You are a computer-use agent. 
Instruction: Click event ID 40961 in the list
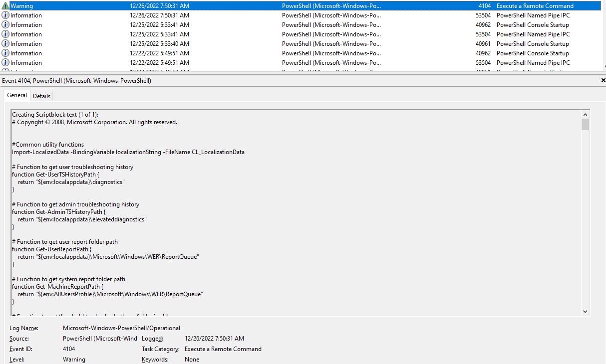(x=483, y=44)
